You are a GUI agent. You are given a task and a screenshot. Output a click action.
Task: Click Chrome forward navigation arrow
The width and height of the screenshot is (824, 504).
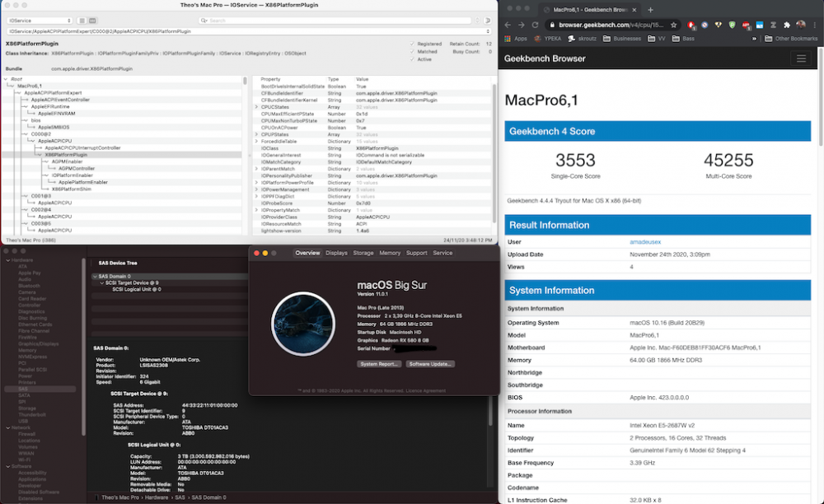[x=522, y=25]
